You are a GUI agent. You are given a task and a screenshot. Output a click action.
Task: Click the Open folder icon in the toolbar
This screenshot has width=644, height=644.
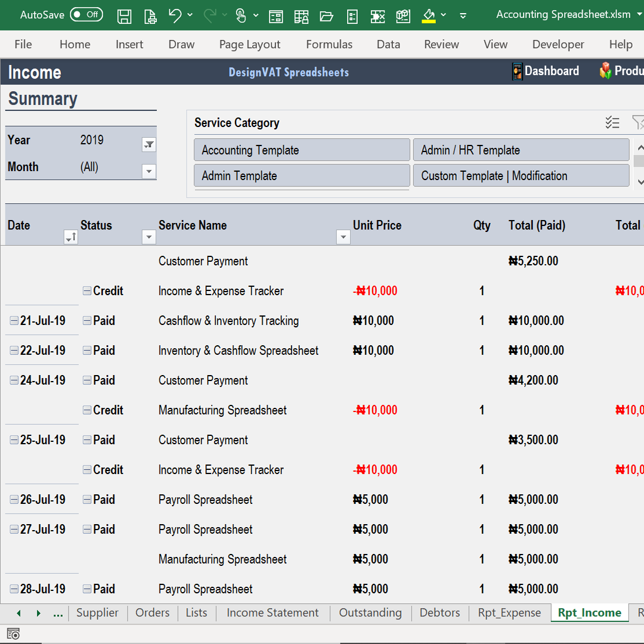pyautogui.click(x=326, y=16)
